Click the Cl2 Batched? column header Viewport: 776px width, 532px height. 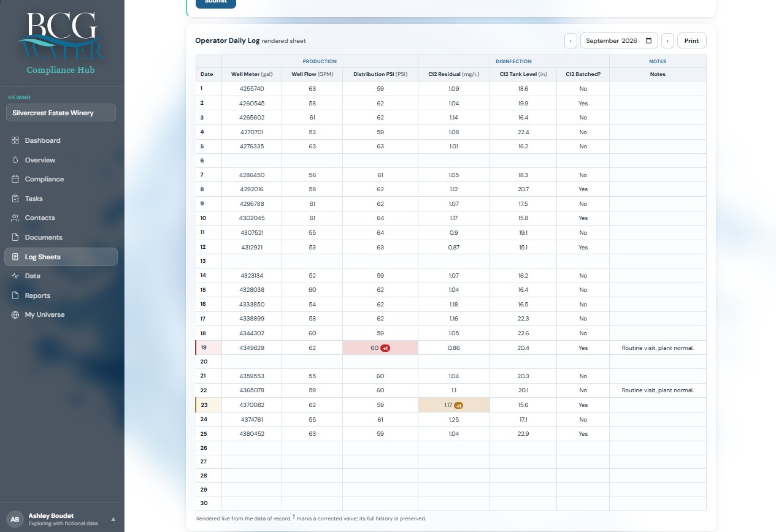tap(583, 74)
